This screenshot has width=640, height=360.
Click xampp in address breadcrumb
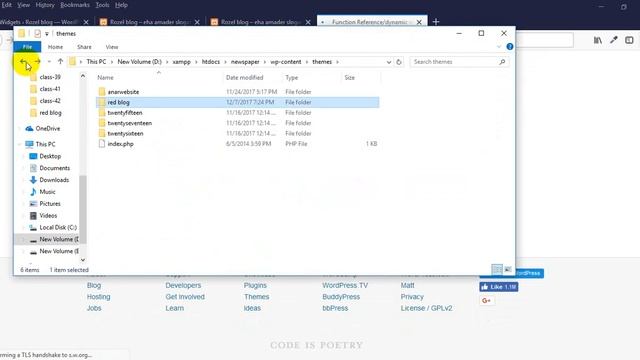click(181, 62)
